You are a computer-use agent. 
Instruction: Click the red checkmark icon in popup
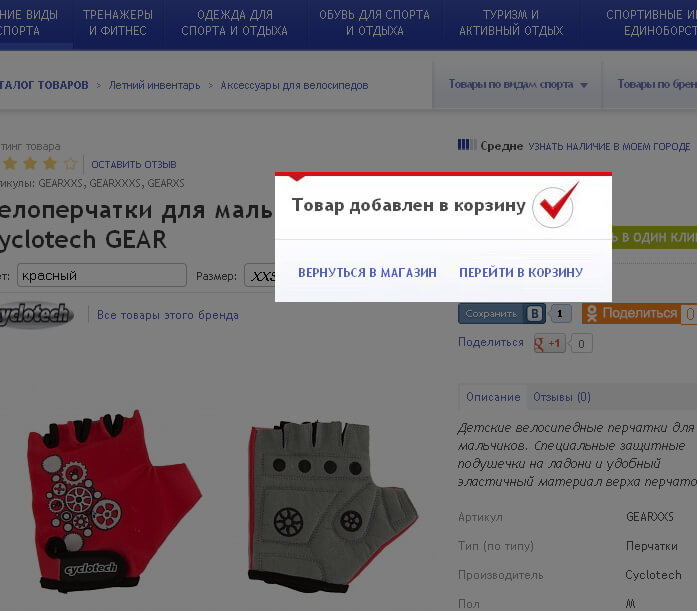tap(556, 204)
